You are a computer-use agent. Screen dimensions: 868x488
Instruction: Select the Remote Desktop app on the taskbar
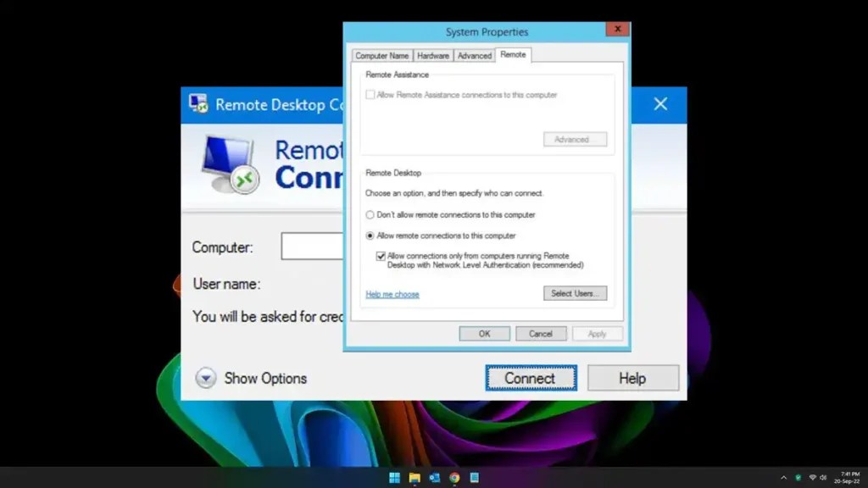[x=473, y=477]
